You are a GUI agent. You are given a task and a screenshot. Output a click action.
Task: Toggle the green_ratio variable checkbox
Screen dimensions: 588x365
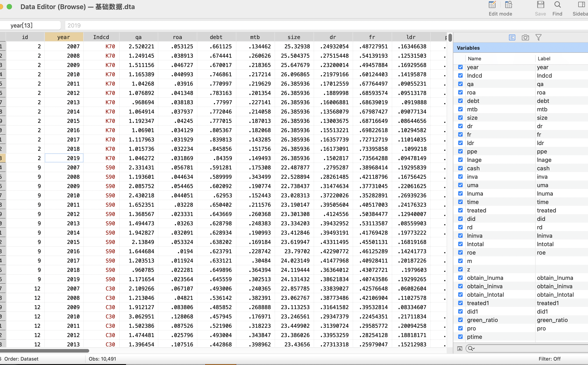coord(460,320)
